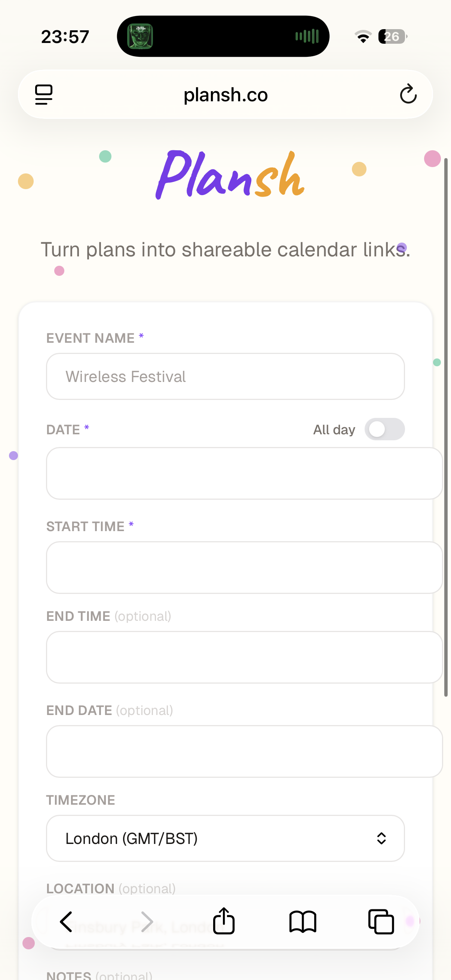
Task: Enable the All day toggle
Action: 384,429
